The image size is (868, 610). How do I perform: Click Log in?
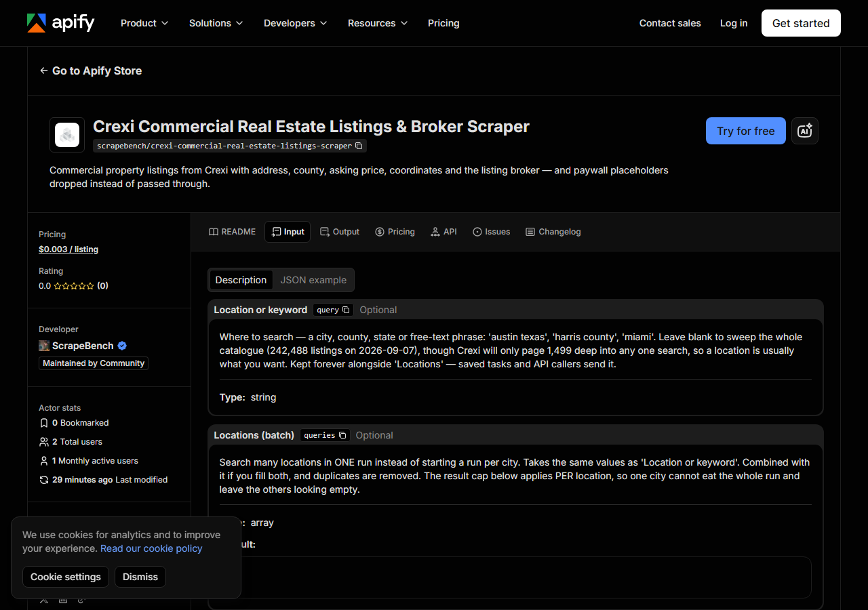tap(734, 23)
